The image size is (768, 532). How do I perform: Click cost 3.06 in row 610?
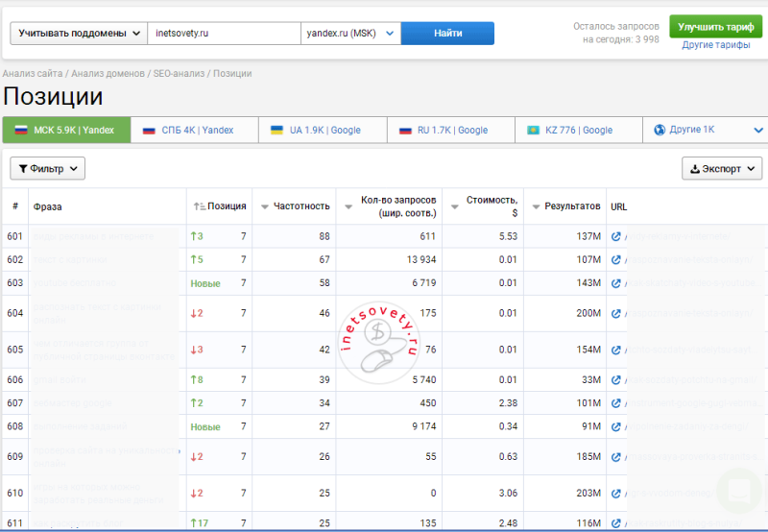(508, 494)
